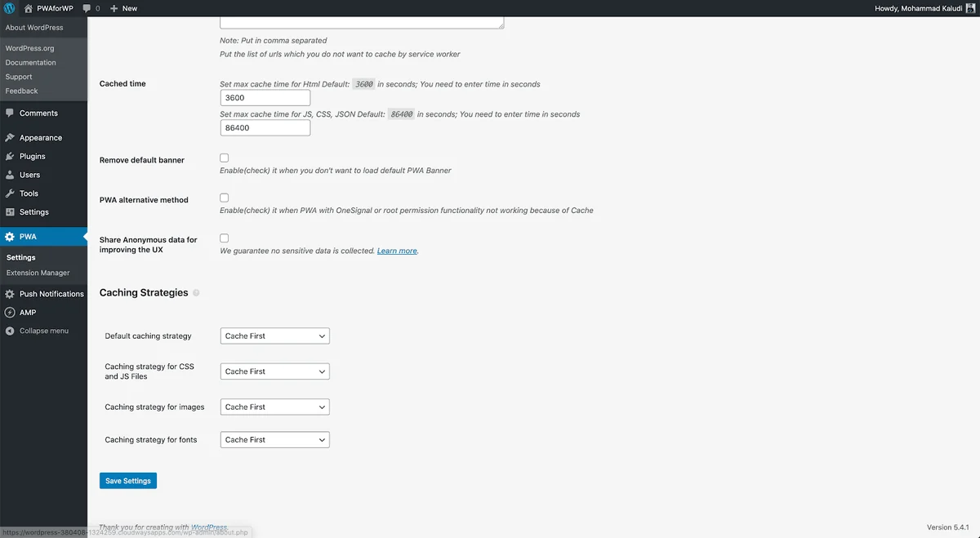The height and width of the screenshot is (538, 980).
Task: Click the Caching Strategies help icon
Action: coord(196,293)
